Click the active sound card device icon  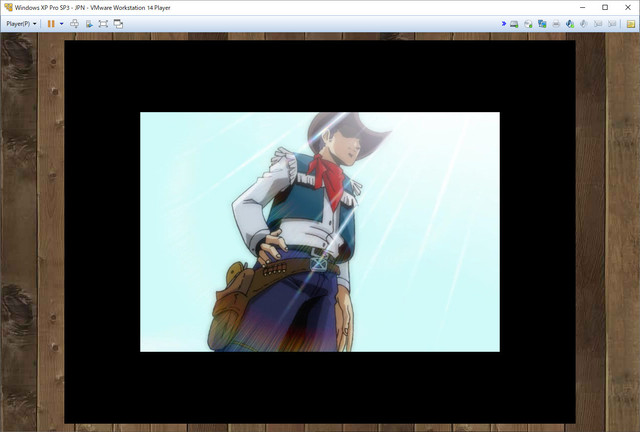click(570, 24)
